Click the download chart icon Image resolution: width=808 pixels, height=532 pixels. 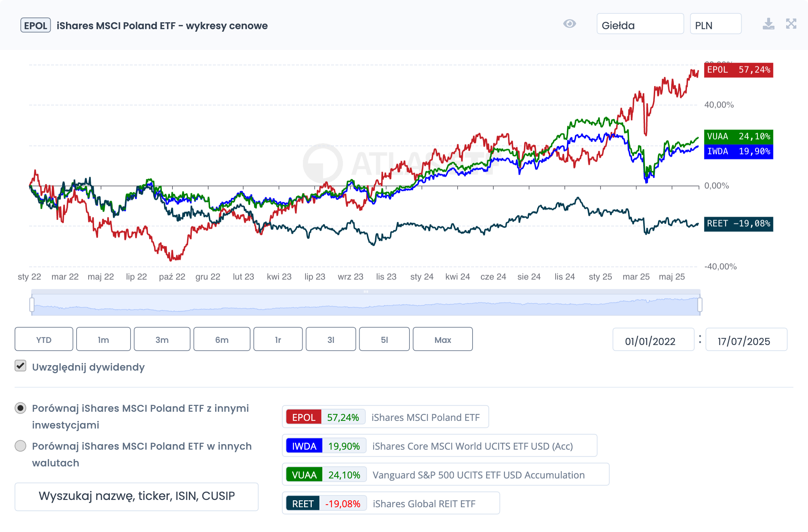[768, 24]
